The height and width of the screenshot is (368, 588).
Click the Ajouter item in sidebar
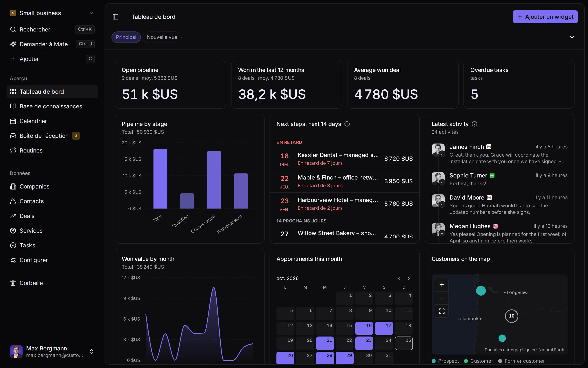click(x=52, y=59)
